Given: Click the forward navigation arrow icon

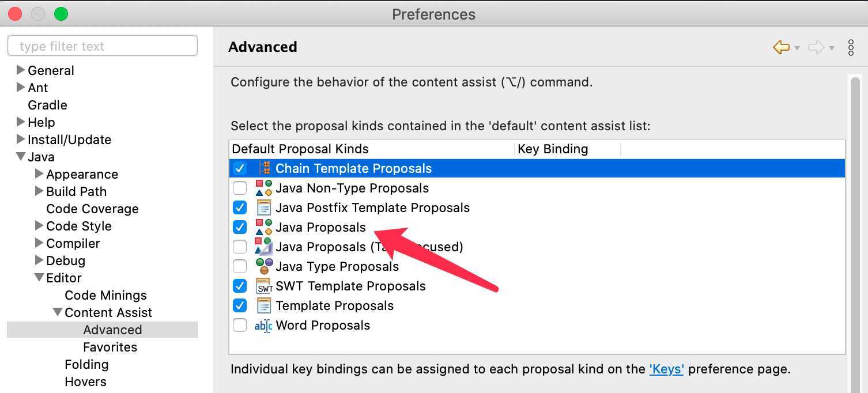Looking at the screenshot, I should click(x=816, y=47).
